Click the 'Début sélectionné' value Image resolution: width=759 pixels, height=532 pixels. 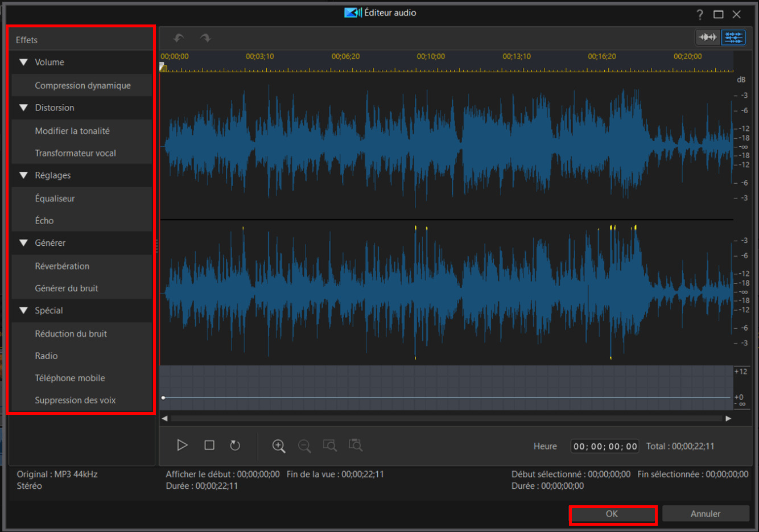pyautogui.click(x=609, y=474)
